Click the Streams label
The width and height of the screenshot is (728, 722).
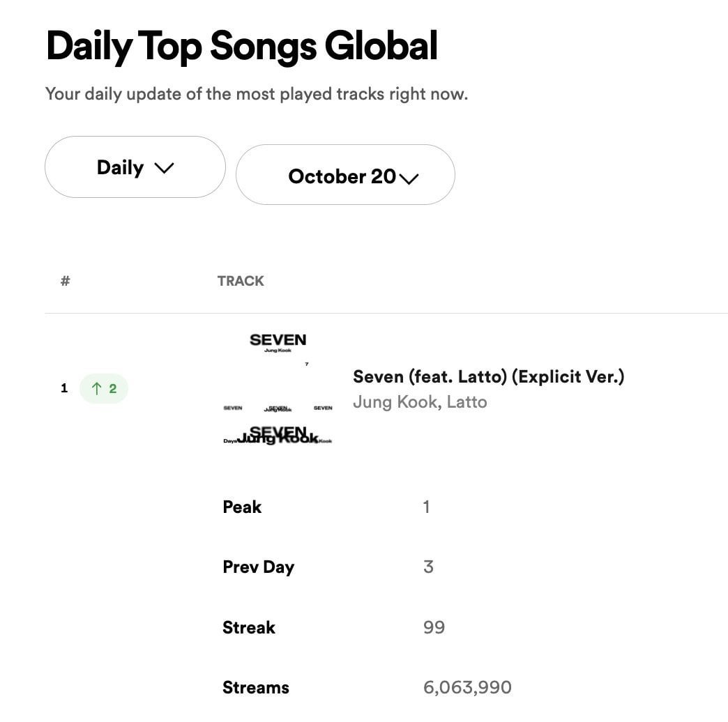pyautogui.click(x=256, y=688)
